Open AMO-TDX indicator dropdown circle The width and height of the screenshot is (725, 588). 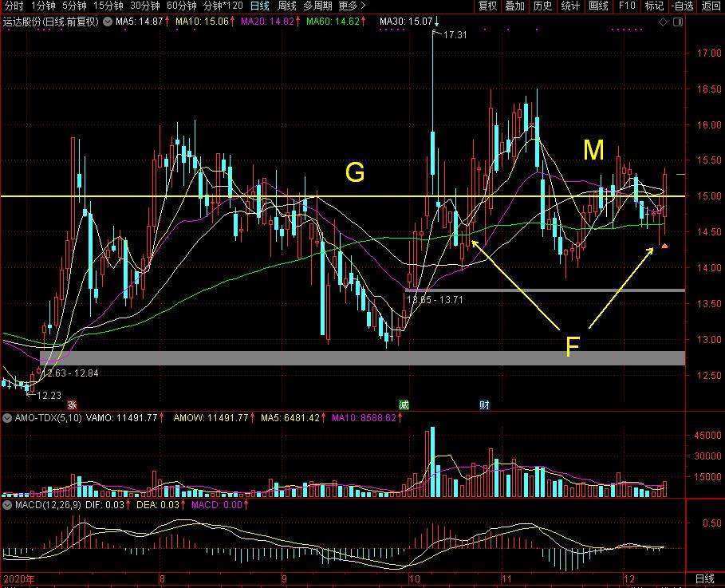[x=7, y=418]
